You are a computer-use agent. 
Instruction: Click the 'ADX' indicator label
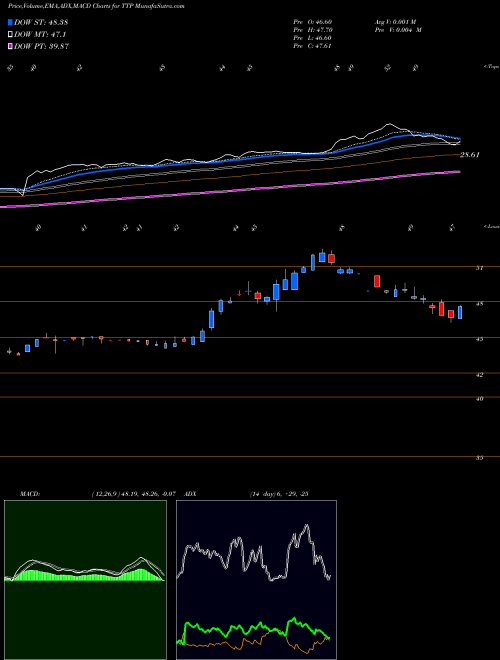pos(191,494)
